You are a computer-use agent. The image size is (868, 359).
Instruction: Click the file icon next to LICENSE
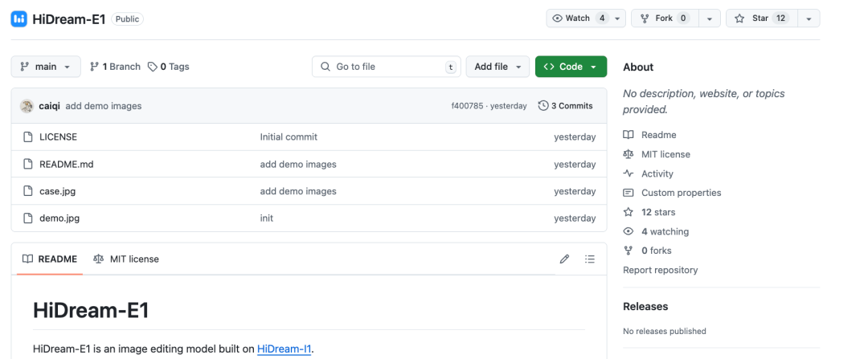(27, 137)
